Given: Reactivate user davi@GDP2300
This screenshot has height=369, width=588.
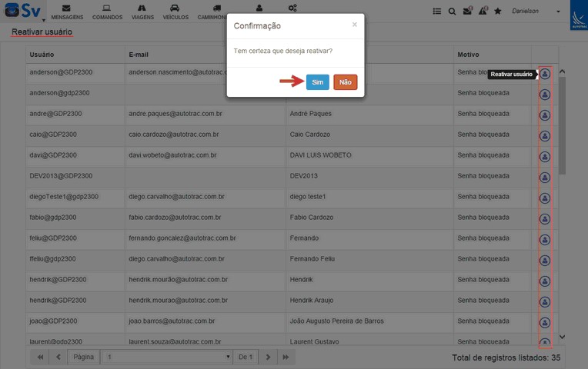Looking at the screenshot, I should (x=545, y=157).
